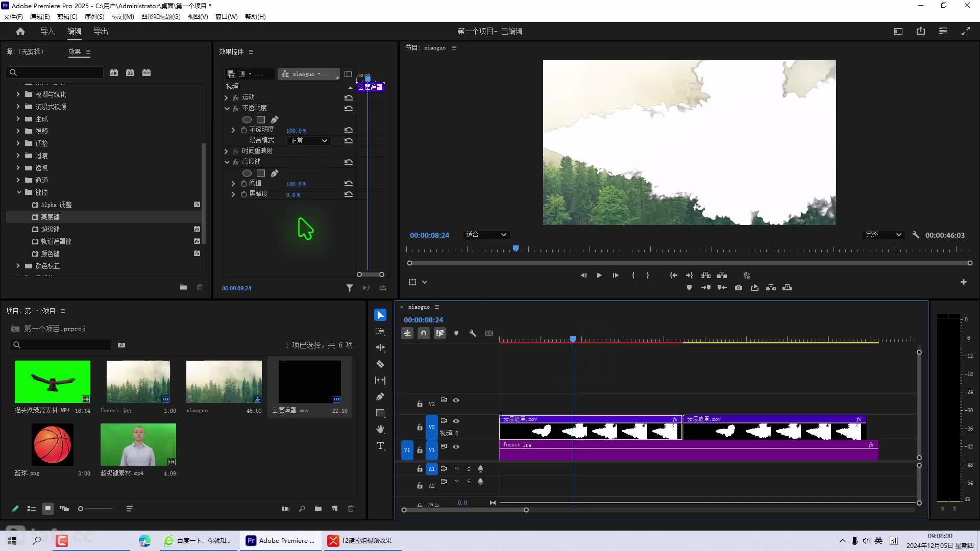Image resolution: width=980 pixels, height=551 pixels.
Task: Click New Bin in Project panel
Action: click(x=318, y=509)
